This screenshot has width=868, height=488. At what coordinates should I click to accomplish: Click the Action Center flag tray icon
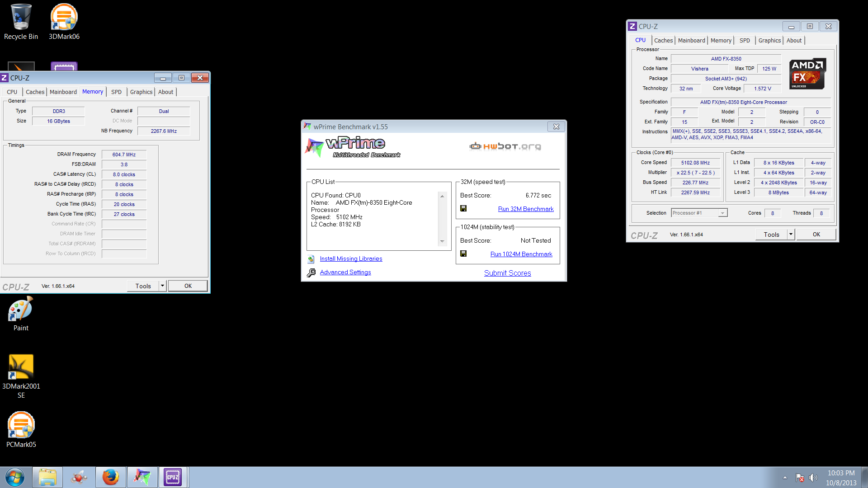799,478
